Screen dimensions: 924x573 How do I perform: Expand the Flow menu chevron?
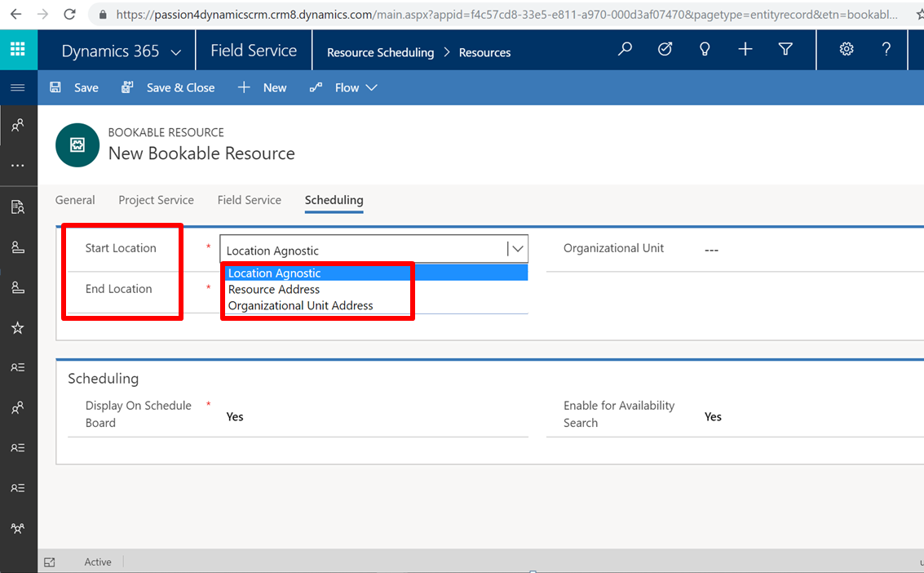(372, 87)
